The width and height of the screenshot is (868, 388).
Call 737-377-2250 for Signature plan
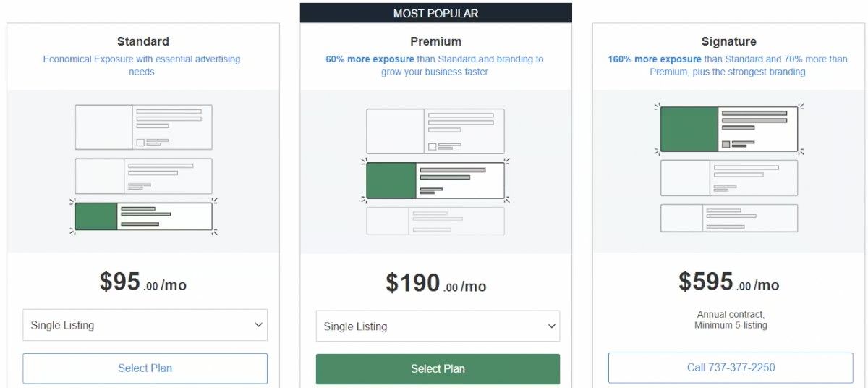point(731,368)
